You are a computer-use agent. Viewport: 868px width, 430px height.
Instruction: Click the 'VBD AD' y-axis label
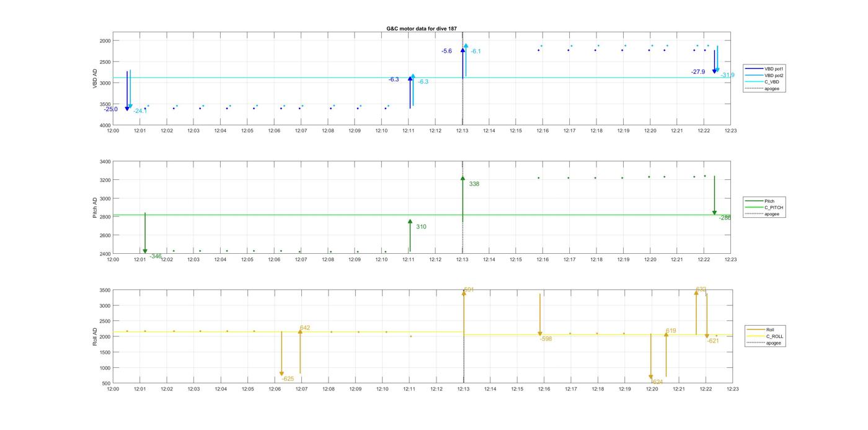tap(95, 78)
